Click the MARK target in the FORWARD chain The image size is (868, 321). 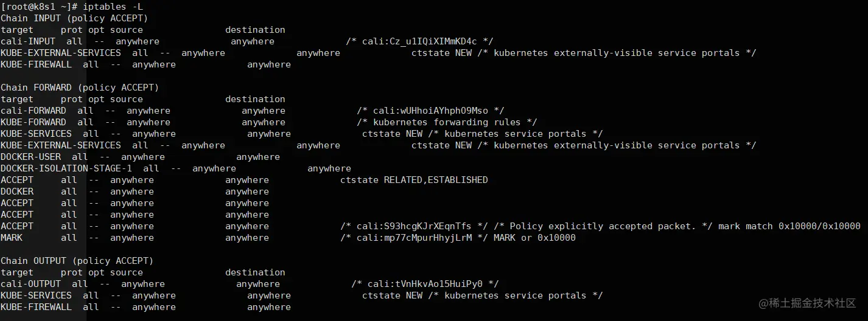tap(12, 238)
